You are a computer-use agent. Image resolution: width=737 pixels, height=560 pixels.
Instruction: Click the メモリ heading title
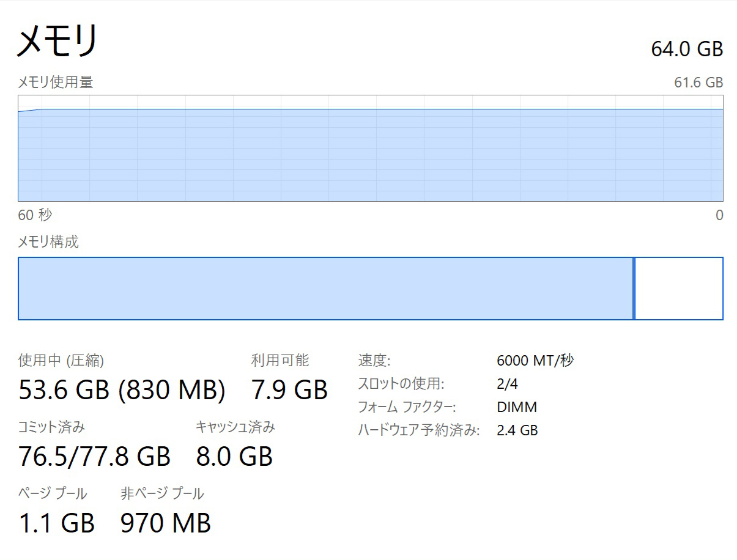pos(57,41)
